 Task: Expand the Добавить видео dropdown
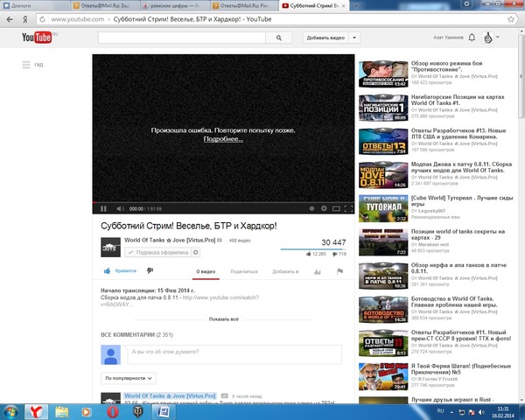click(330, 38)
